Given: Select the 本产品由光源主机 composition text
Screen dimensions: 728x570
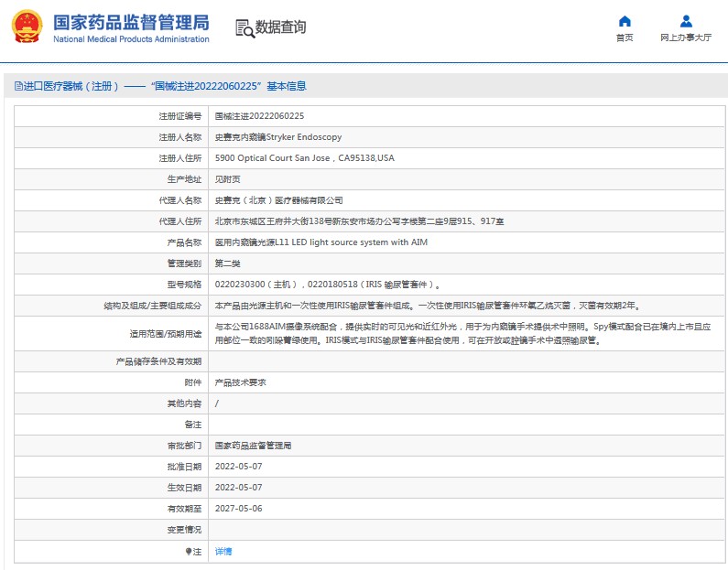Looking at the screenshot, I should [428, 306].
